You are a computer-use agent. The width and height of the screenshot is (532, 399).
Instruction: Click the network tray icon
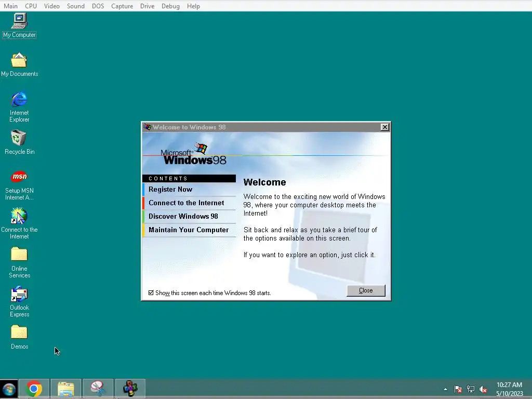[x=471, y=389]
